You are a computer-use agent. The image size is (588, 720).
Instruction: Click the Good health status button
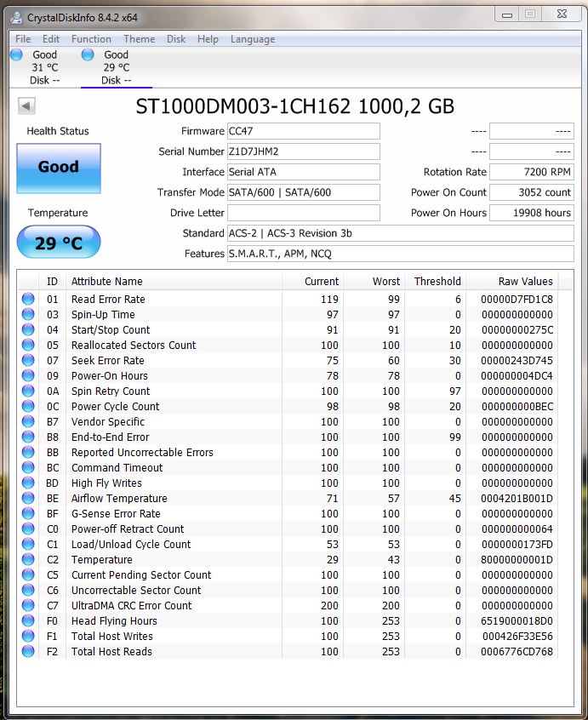[59, 168]
